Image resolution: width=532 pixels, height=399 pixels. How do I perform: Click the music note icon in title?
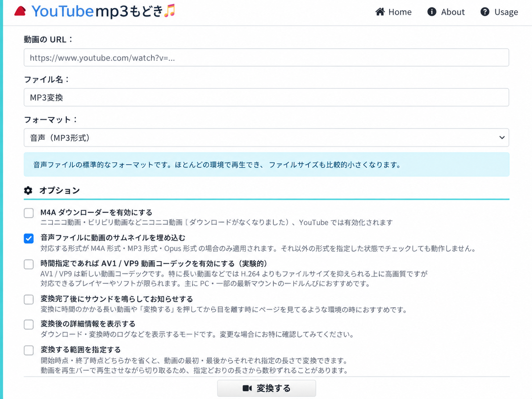coord(169,11)
